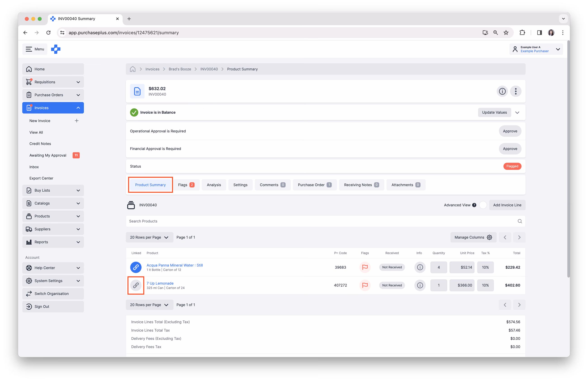This screenshot has width=588, height=381.
Task: Click the bottom previous page arrow
Action: pos(505,305)
